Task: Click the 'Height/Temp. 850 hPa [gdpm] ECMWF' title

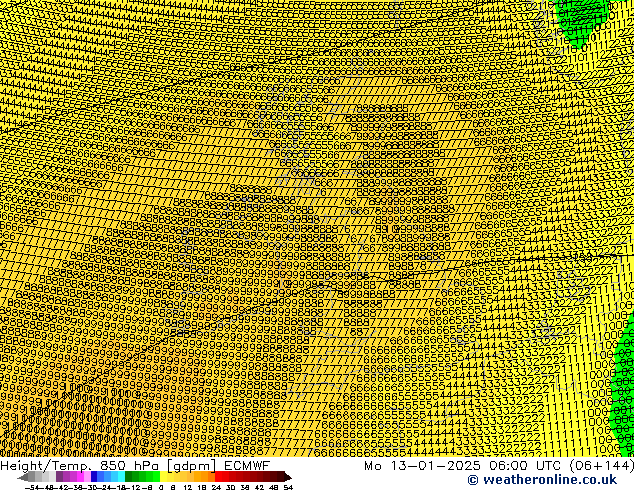Action: tap(135, 466)
